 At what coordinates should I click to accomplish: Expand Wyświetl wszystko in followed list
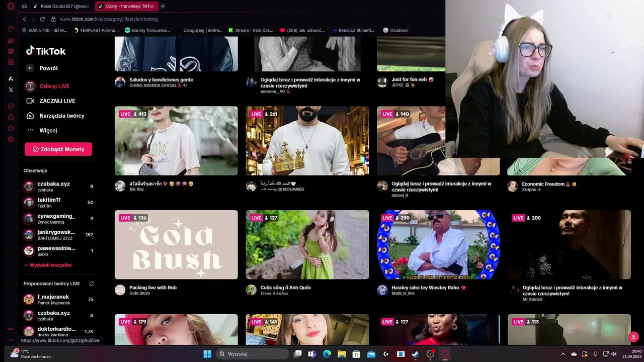coord(48,265)
